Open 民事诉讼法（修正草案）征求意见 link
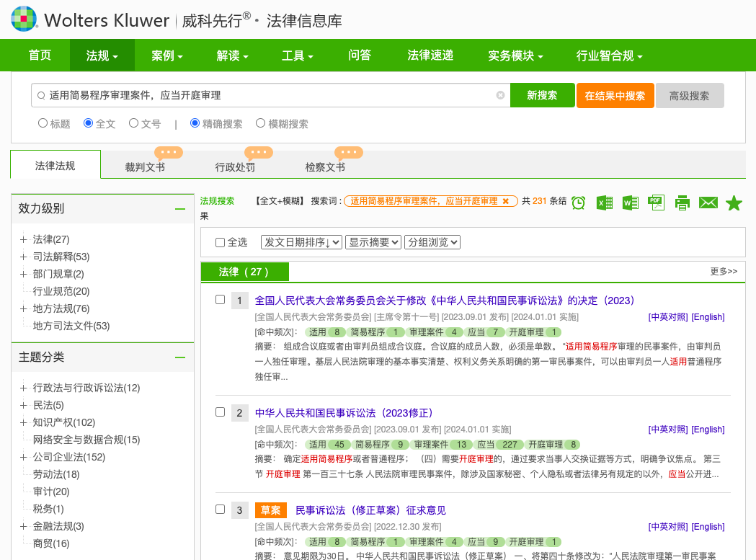The width and height of the screenshot is (756, 560). pos(370,510)
